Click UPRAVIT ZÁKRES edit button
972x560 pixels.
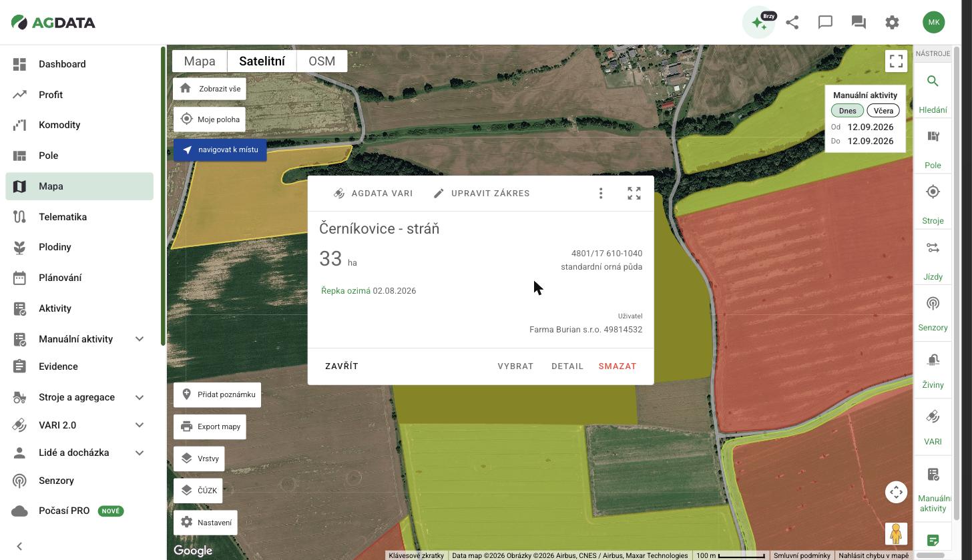point(481,194)
